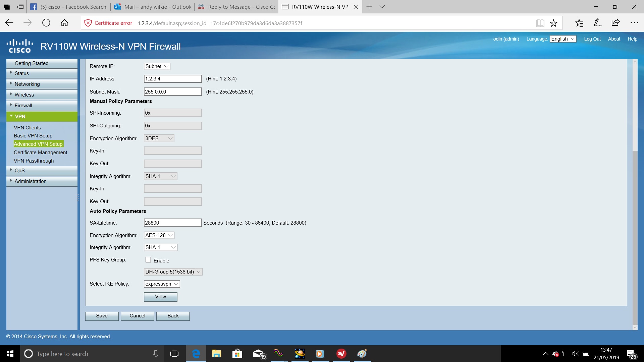Go to the browser Home page
644x362 pixels.
coord(64,23)
